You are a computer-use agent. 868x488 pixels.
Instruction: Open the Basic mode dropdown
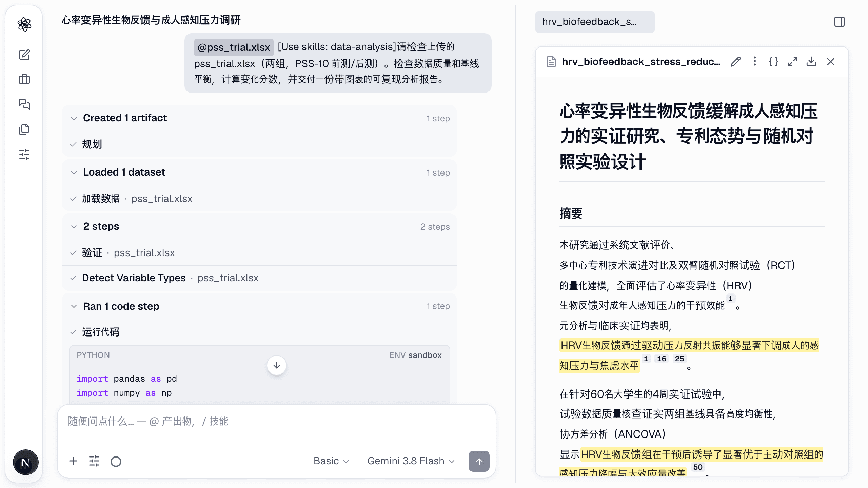(x=331, y=461)
